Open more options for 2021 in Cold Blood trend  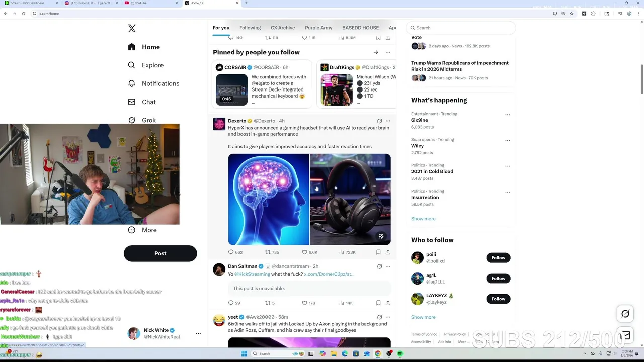pos(507,166)
